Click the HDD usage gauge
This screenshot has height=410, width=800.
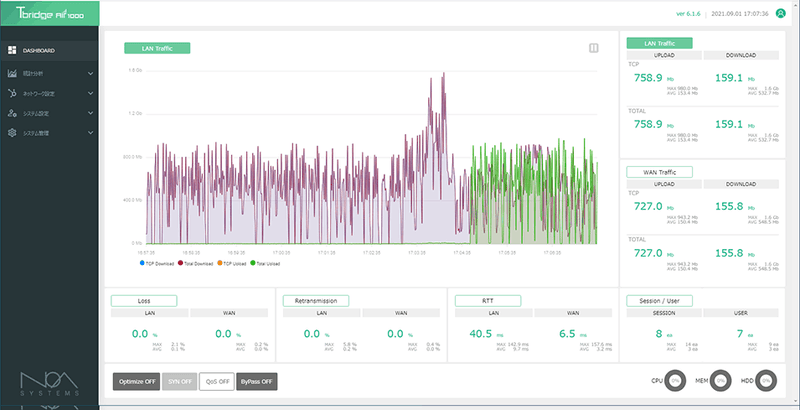pyautogui.click(x=766, y=380)
